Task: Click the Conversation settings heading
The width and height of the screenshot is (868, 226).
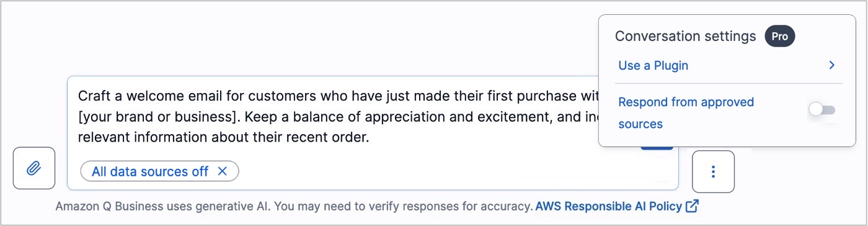Action: coord(685,36)
